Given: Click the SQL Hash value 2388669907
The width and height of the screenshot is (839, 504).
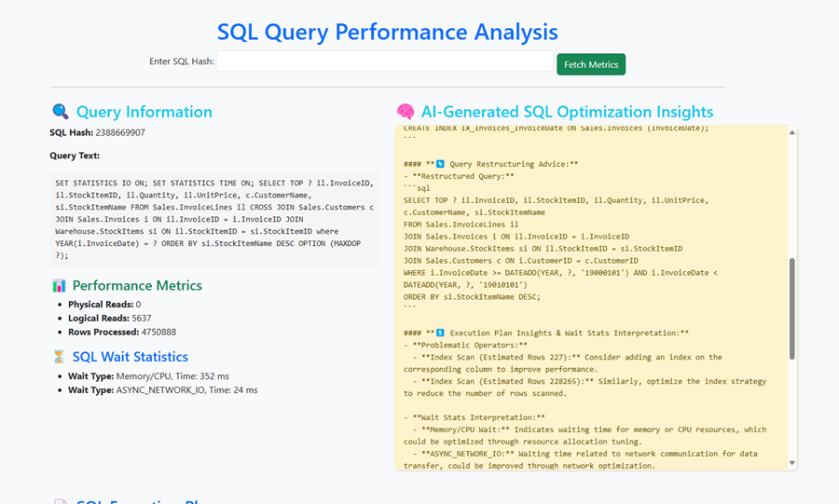Looking at the screenshot, I should (x=120, y=132).
